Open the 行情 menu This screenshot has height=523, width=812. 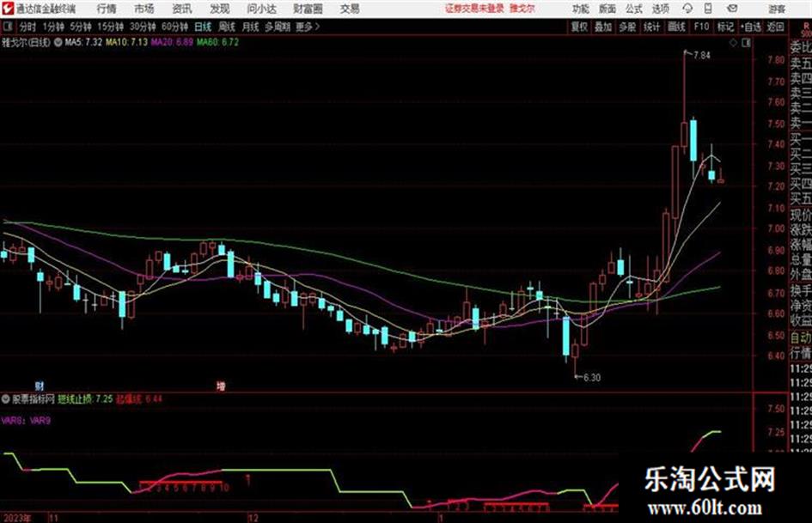tap(107, 9)
